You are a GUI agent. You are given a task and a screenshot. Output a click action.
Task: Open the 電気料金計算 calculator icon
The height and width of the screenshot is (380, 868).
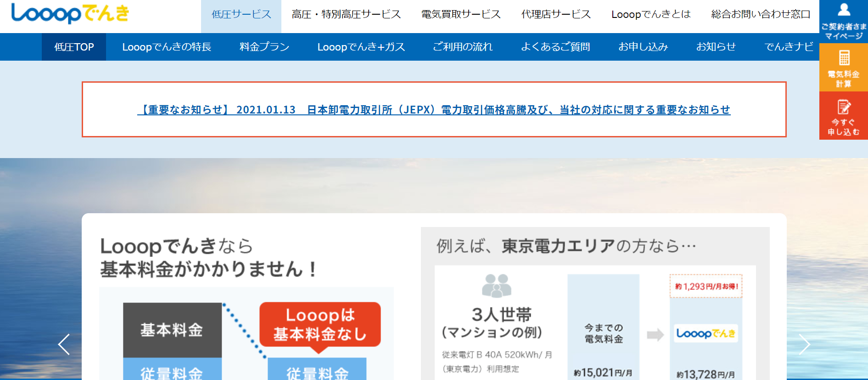pyautogui.click(x=844, y=59)
